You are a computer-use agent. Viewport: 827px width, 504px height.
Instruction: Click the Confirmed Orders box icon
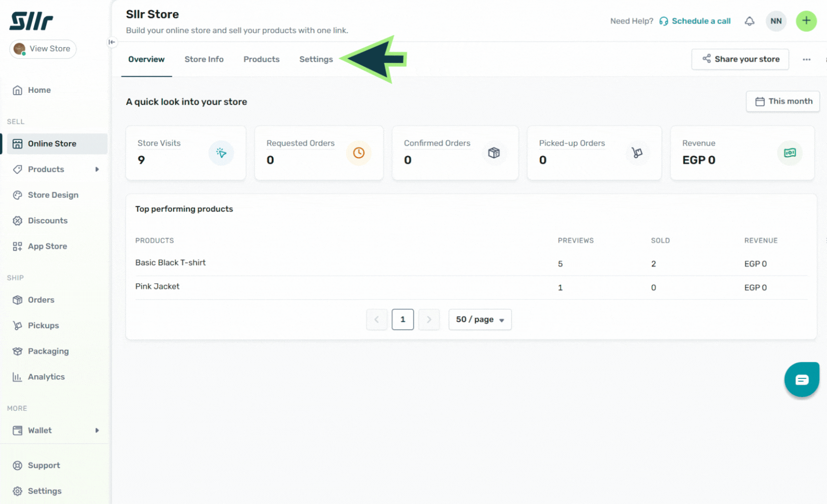pyautogui.click(x=494, y=153)
